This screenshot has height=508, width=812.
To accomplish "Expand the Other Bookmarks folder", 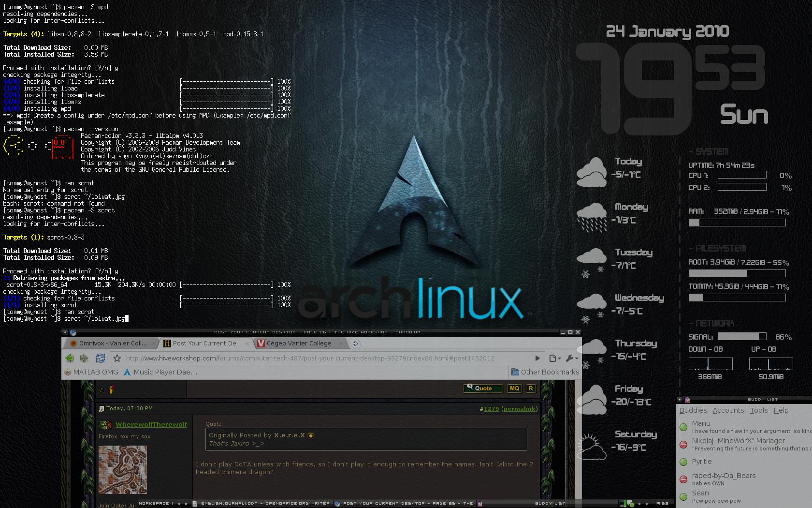I will pyautogui.click(x=545, y=372).
